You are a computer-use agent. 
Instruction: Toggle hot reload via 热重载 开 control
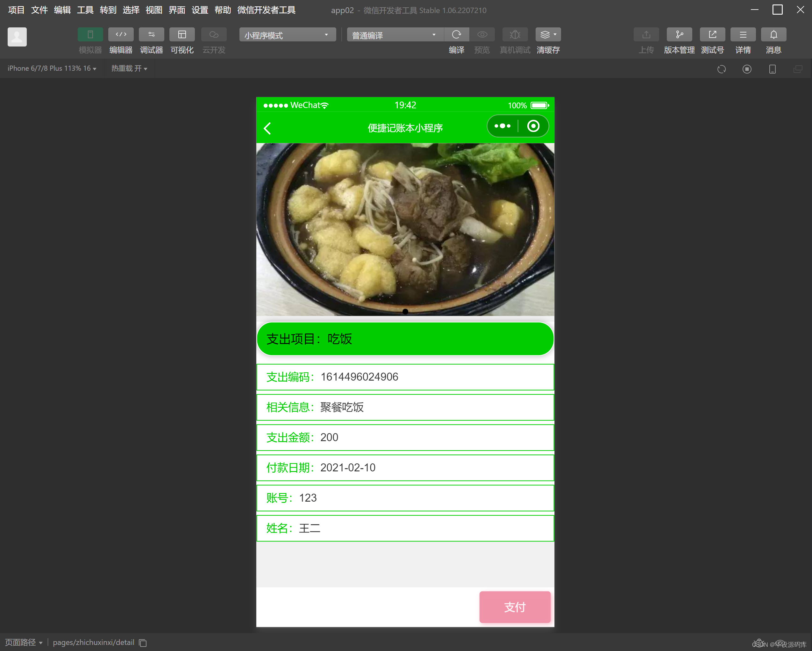129,68
